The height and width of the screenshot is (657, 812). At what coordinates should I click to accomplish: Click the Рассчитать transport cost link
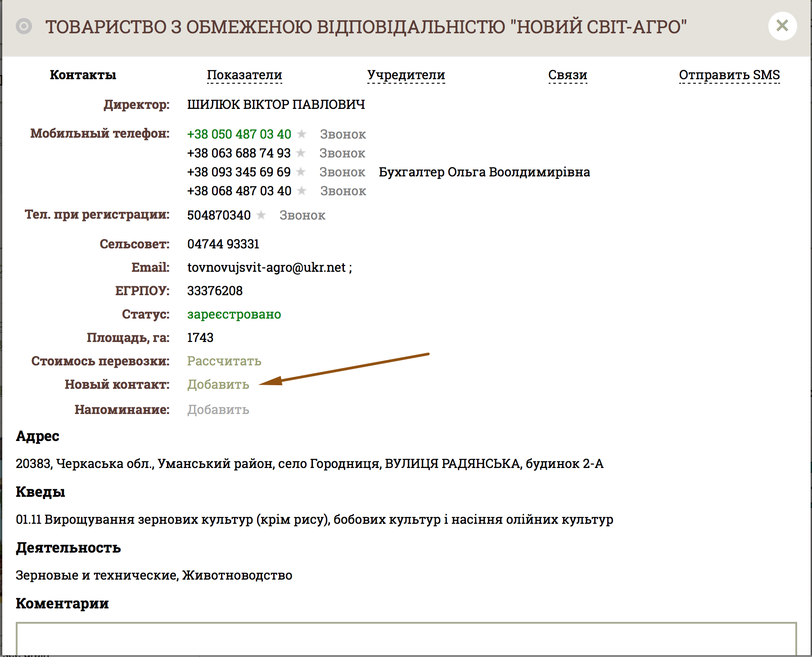pyautogui.click(x=224, y=361)
